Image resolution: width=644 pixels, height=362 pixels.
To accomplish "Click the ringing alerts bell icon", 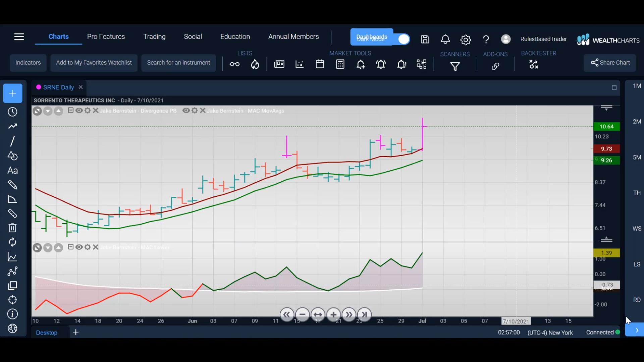I will click(x=381, y=64).
